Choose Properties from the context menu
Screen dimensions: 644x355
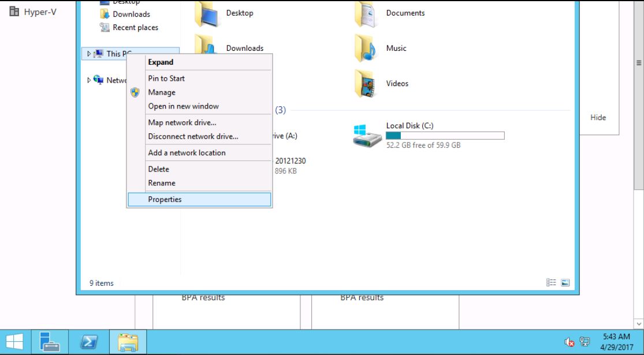(x=165, y=199)
